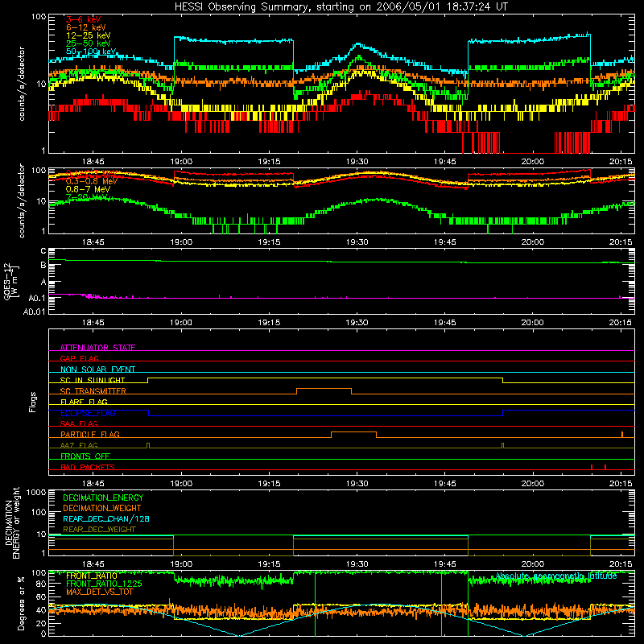The height and width of the screenshot is (644, 644).
Task: Click the Absolute geomagnetic latitude label
Action: click(556, 576)
